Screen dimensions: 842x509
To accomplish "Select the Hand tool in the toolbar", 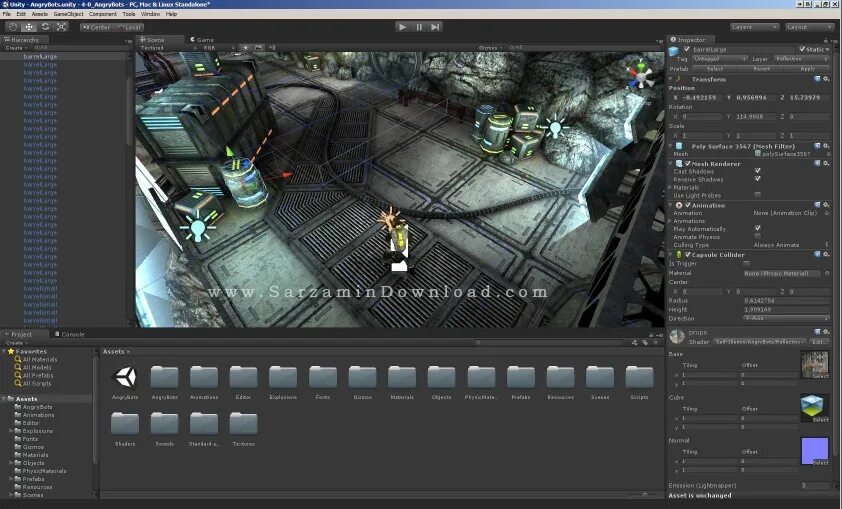I will coord(13,27).
